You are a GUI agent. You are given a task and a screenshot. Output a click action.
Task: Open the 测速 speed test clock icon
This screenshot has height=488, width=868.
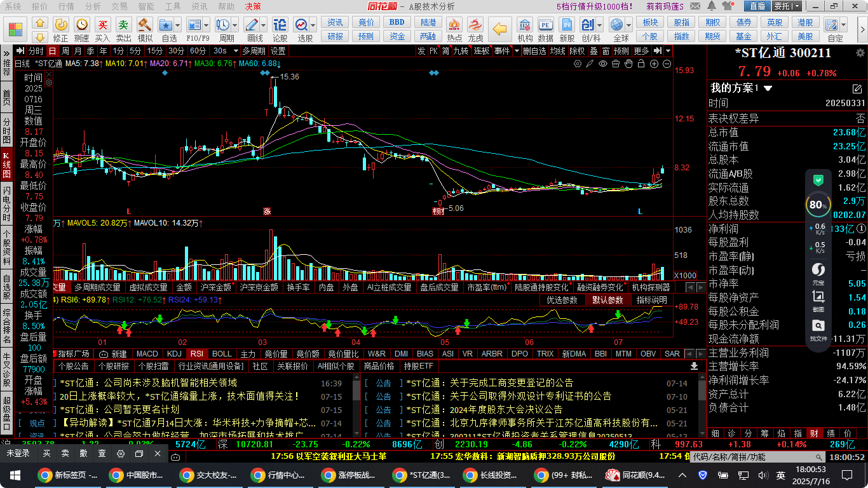pos(81,25)
